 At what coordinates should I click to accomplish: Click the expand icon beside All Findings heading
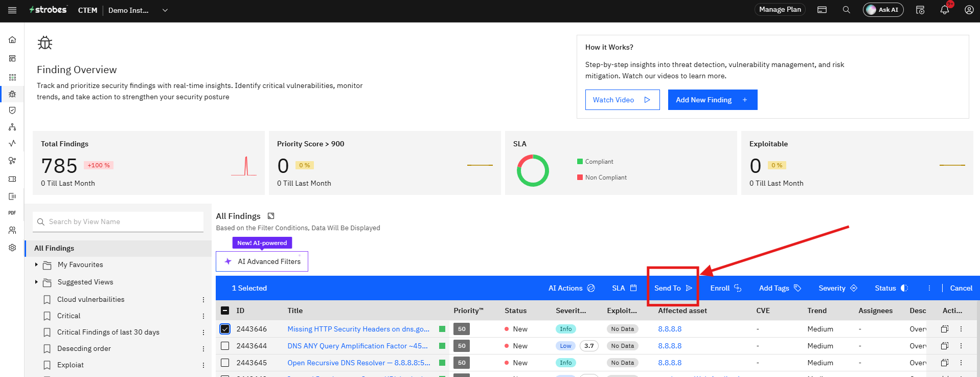(271, 216)
